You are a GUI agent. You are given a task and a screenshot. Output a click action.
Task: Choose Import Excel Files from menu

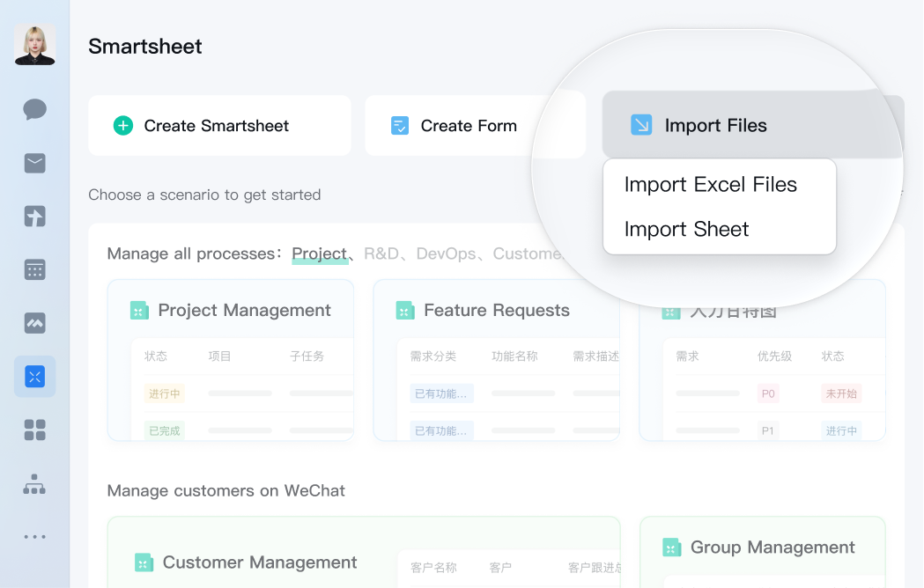710,185
